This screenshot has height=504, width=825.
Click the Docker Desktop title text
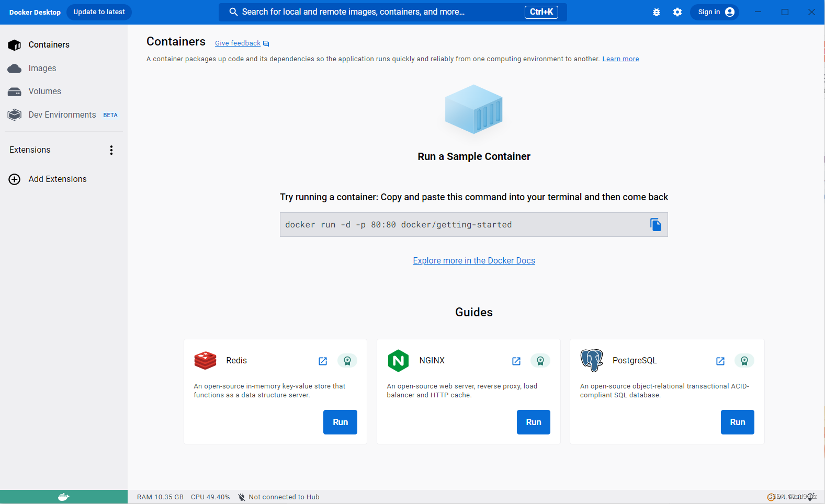(x=35, y=13)
